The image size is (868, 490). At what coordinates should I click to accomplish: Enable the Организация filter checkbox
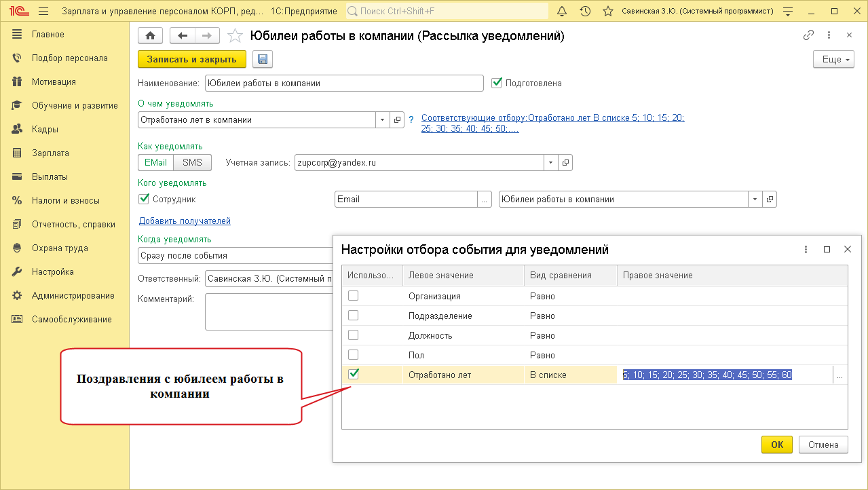click(x=353, y=296)
